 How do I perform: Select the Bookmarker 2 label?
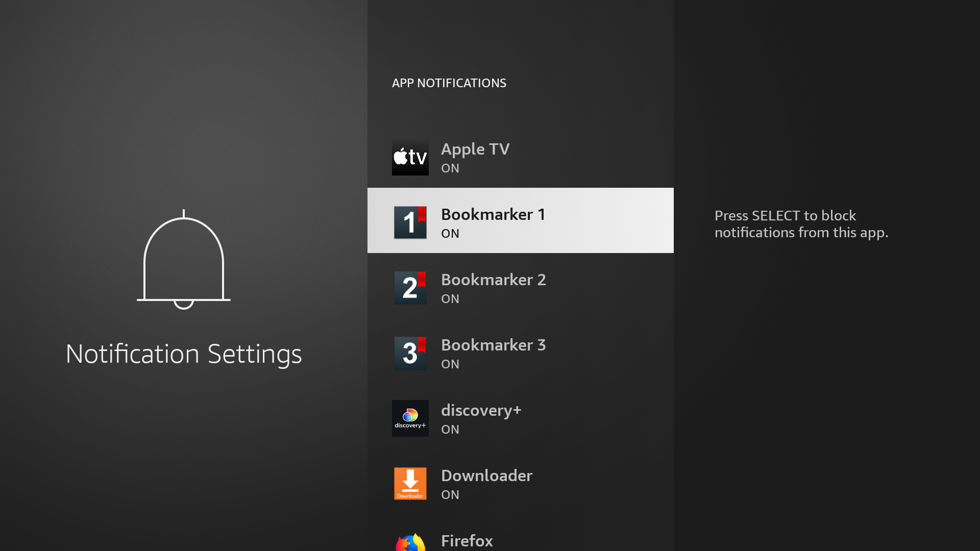pos(494,280)
